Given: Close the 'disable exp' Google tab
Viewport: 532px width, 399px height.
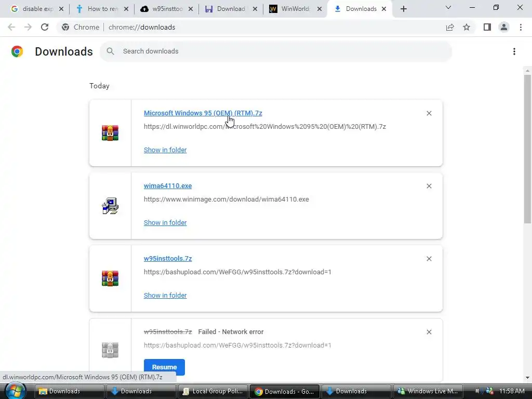Looking at the screenshot, I should coord(61,9).
